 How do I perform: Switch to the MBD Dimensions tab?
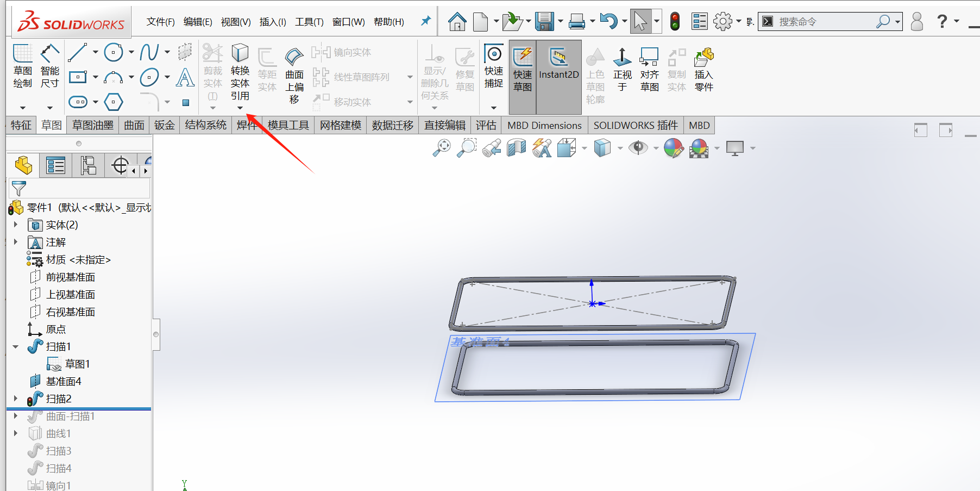tap(544, 125)
